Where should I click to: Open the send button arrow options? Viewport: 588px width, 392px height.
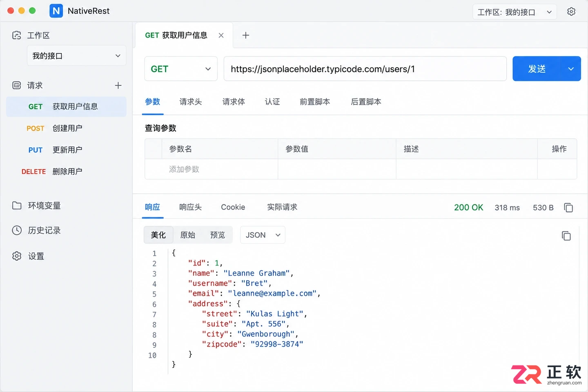click(x=571, y=69)
